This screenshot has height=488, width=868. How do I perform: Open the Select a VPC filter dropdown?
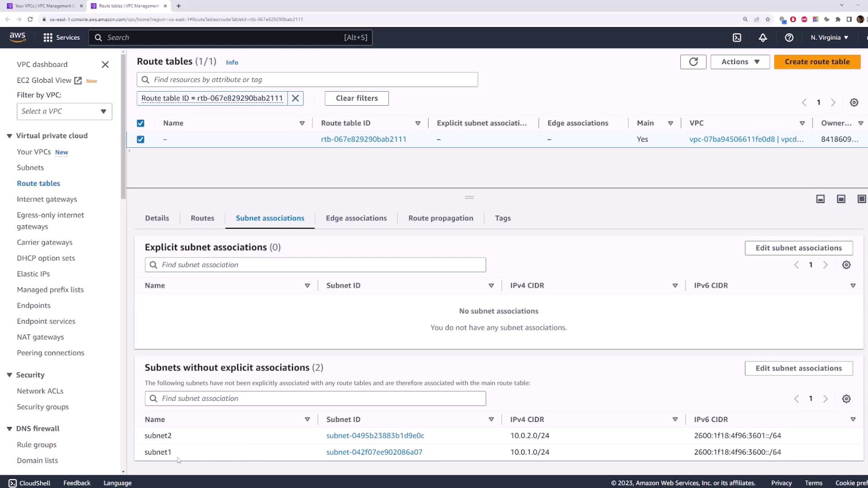click(x=64, y=112)
